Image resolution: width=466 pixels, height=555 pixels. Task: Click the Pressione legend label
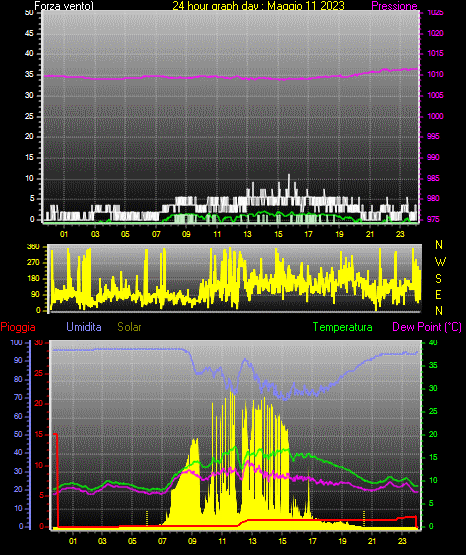pos(394,6)
